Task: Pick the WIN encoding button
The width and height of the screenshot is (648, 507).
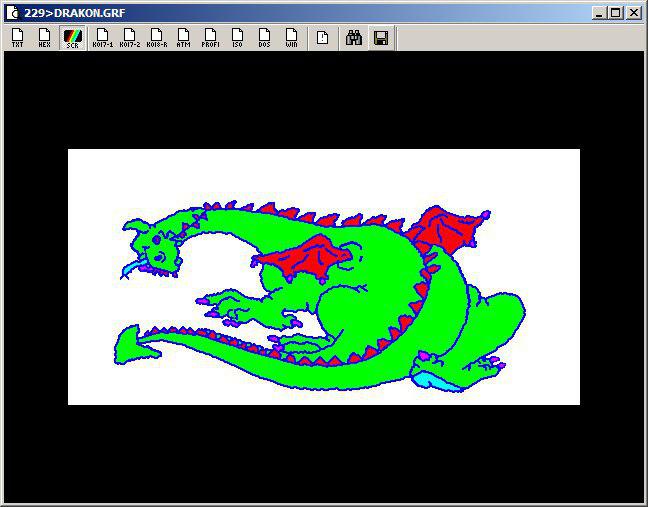Action: click(x=292, y=38)
